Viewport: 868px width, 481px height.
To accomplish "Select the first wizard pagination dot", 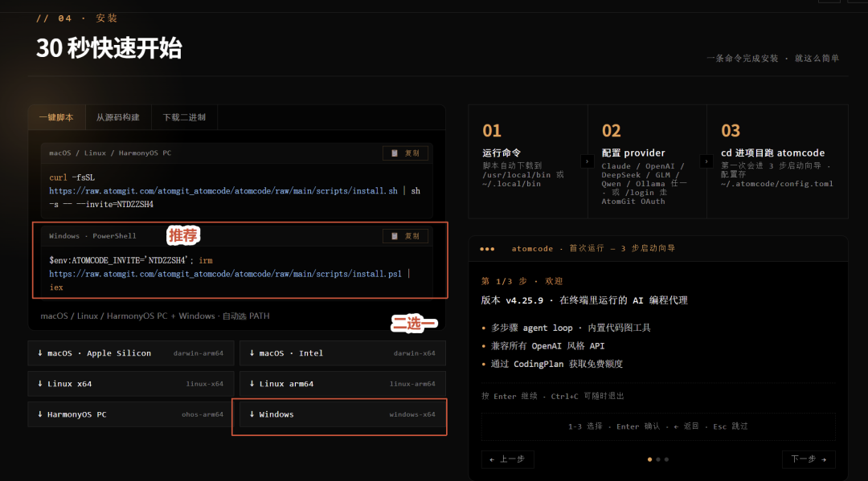I will click(x=650, y=459).
